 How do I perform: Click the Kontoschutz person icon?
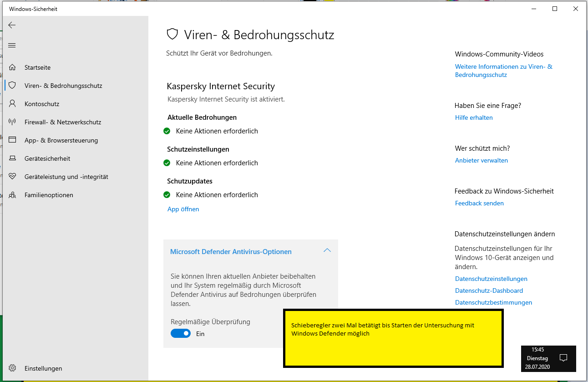point(12,104)
